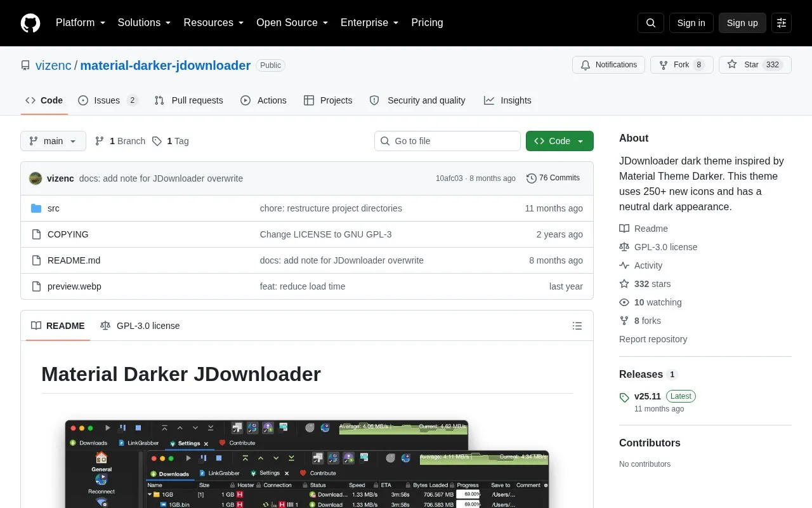
Task: Open the appearance settings icon in header
Action: 782,23
